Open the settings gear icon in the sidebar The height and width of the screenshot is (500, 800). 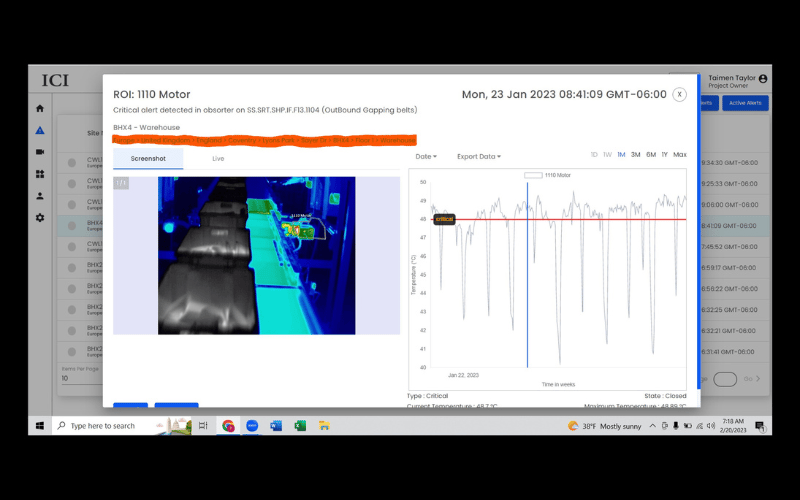coord(40,218)
